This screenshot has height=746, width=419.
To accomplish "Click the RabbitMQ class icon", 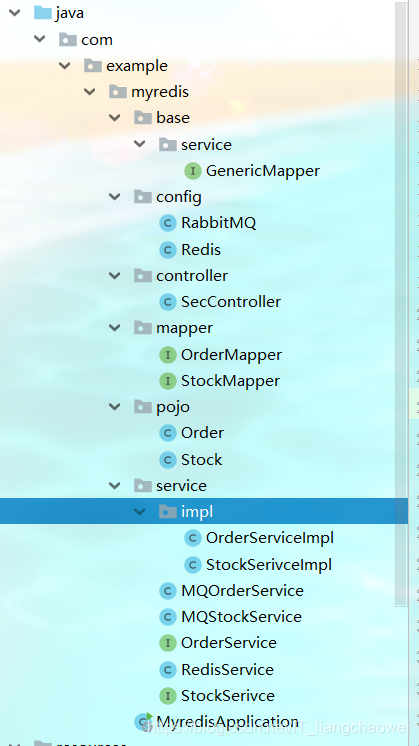I will click(x=167, y=223).
